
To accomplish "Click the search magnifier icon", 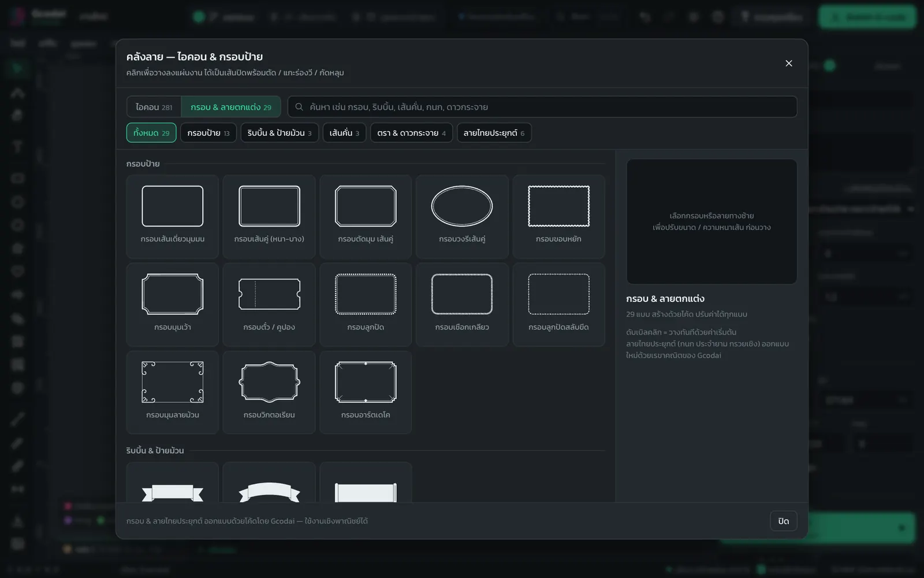I will (x=299, y=107).
